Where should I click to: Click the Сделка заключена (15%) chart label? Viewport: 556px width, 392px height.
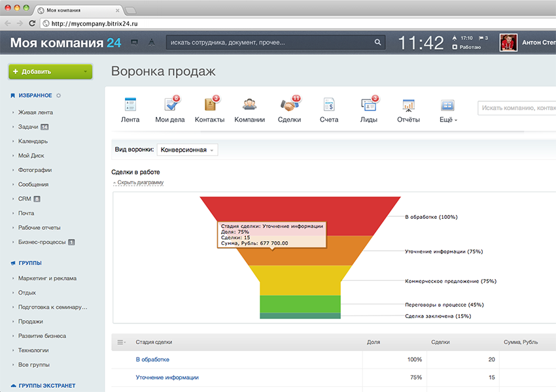pyautogui.click(x=438, y=316)
